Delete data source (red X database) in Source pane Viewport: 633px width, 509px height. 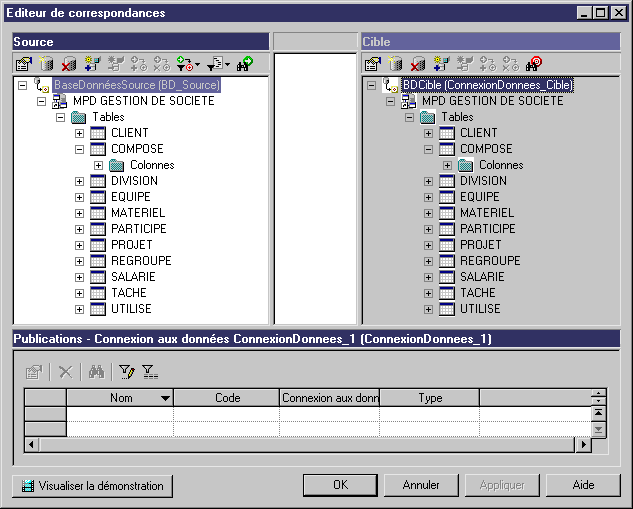(69, 64)
